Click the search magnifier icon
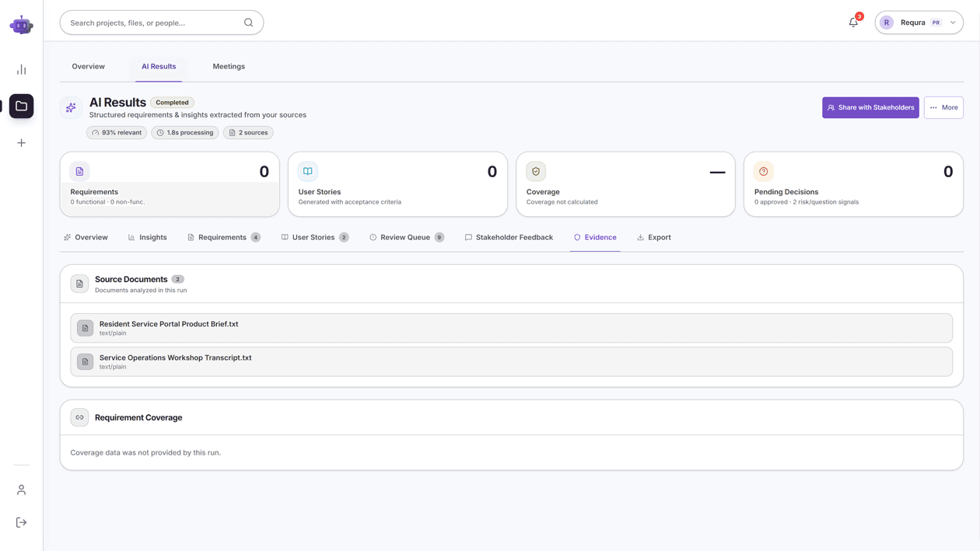The image size is (980, 551). click(248, 23)
